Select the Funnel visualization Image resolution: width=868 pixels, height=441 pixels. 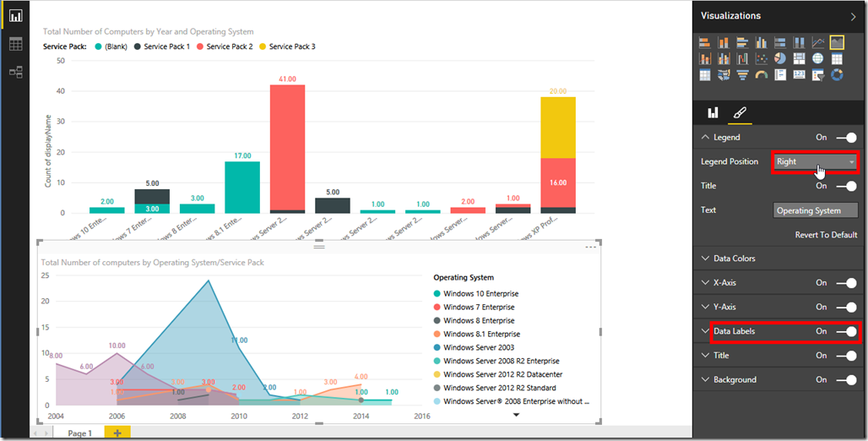[x=742, y=75]
